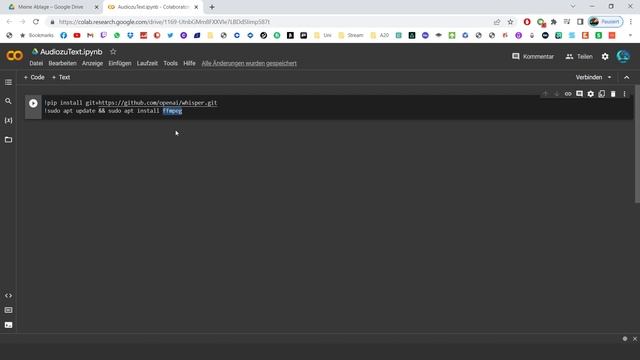Mirror cell in tab
This screenshot has height=360, width=640.
click(602, 94)
